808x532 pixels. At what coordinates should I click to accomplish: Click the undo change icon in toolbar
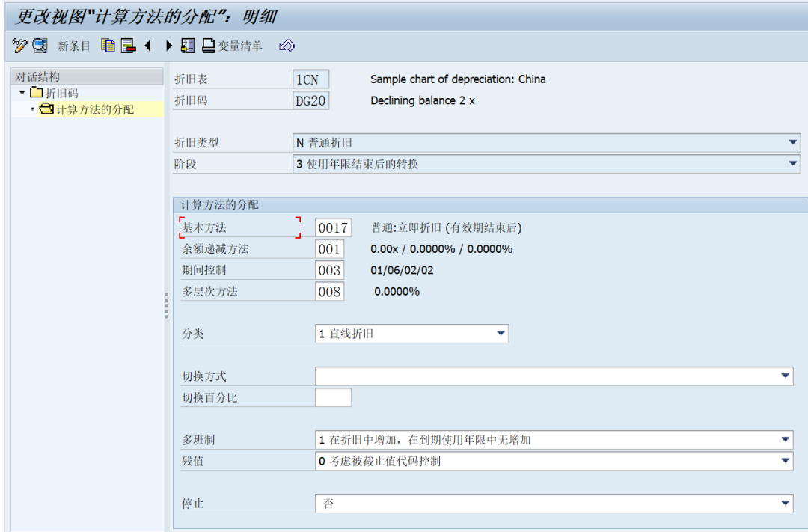[x=287, y=46]
